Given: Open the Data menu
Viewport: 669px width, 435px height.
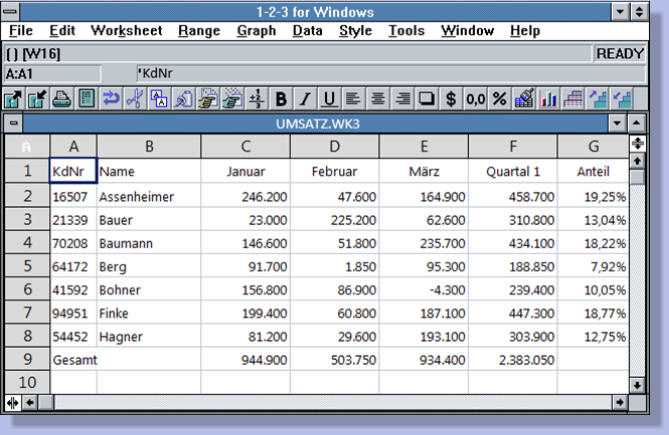Looking at the screenshot, I should pyautogui.click(x=308, y=31).
